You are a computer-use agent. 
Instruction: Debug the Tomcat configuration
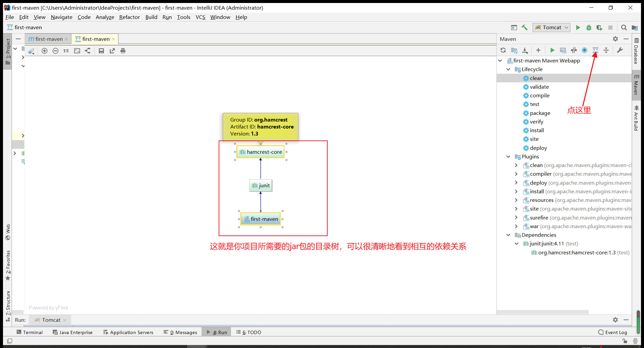589,28
